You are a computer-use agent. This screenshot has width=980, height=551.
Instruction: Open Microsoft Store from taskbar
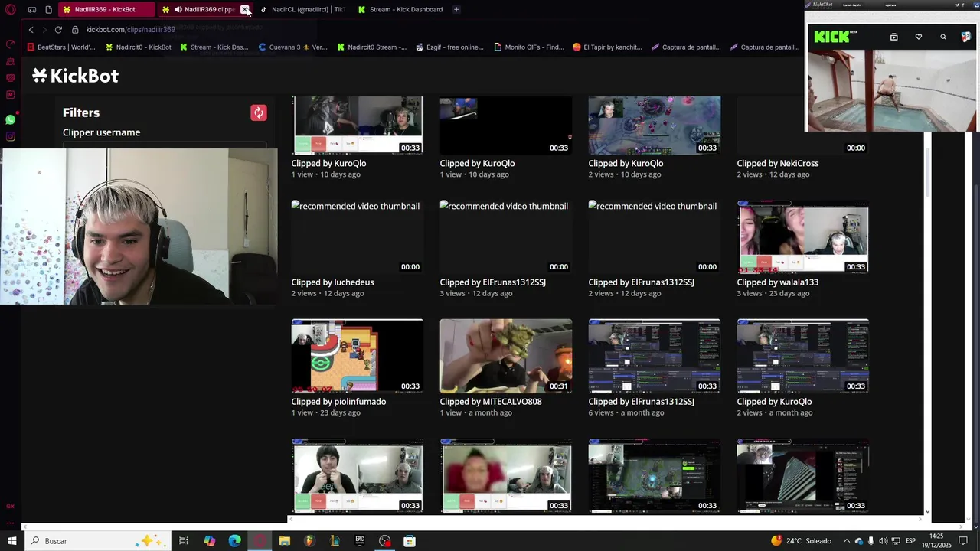(410, 541)
